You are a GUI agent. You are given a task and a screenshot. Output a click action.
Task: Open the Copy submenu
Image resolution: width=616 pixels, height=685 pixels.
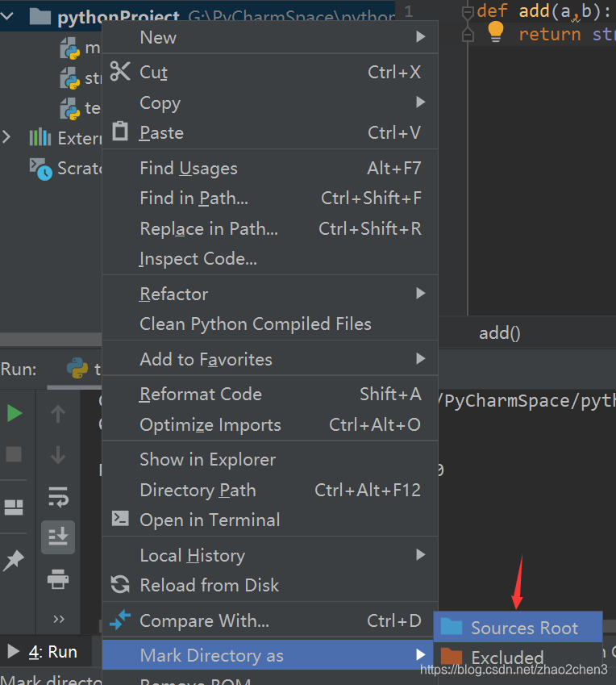pos(270,102)
